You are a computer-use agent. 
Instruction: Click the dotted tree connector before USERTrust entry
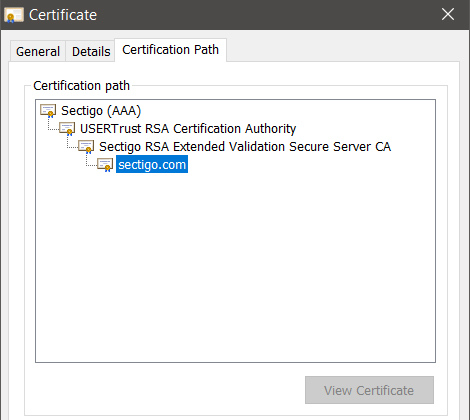53,125
